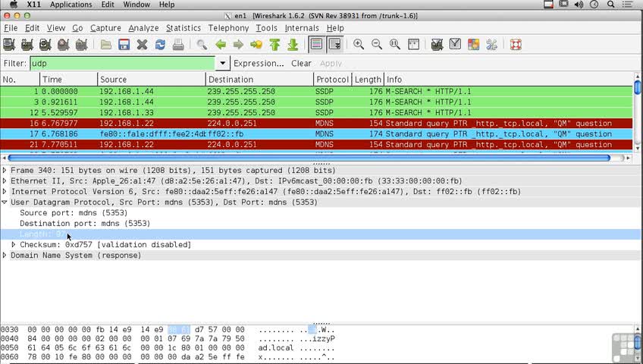Edit capture filters from toolbar
Screen dimensions: 643x364
coord(438,44)
